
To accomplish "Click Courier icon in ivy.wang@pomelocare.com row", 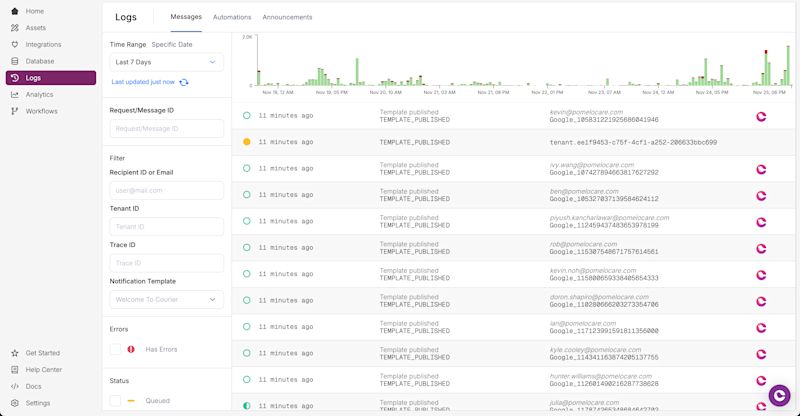I will click(761, 169).
